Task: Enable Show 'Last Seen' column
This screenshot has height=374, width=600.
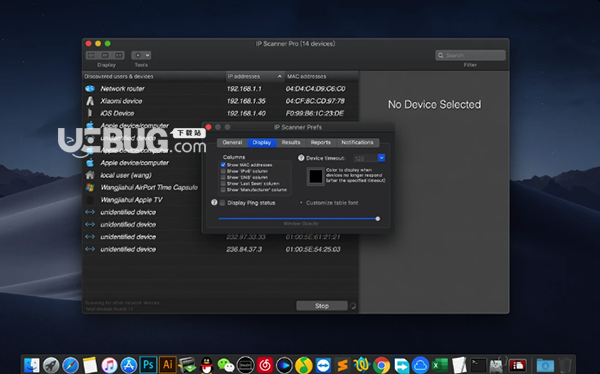Action: pos(223,183)
